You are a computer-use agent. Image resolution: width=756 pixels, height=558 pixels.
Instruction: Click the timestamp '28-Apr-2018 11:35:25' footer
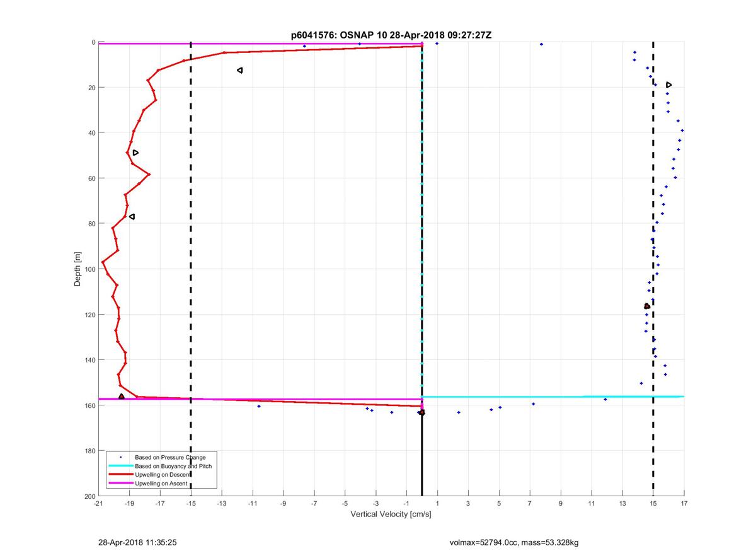click(137, 542)
